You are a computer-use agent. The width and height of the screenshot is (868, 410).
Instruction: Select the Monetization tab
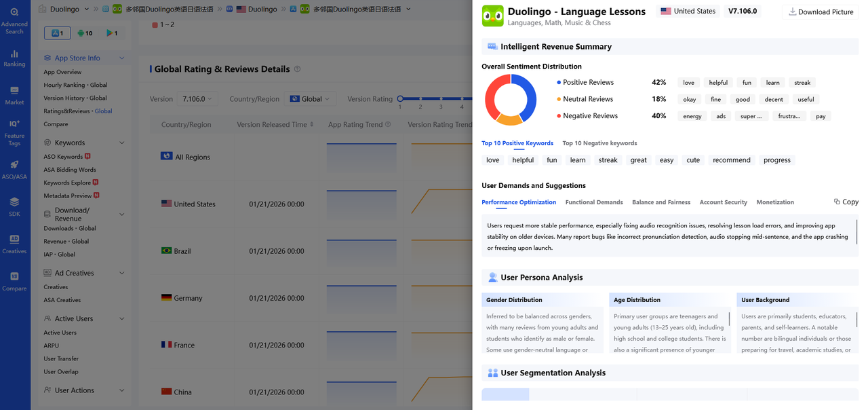tap(775, 202)
